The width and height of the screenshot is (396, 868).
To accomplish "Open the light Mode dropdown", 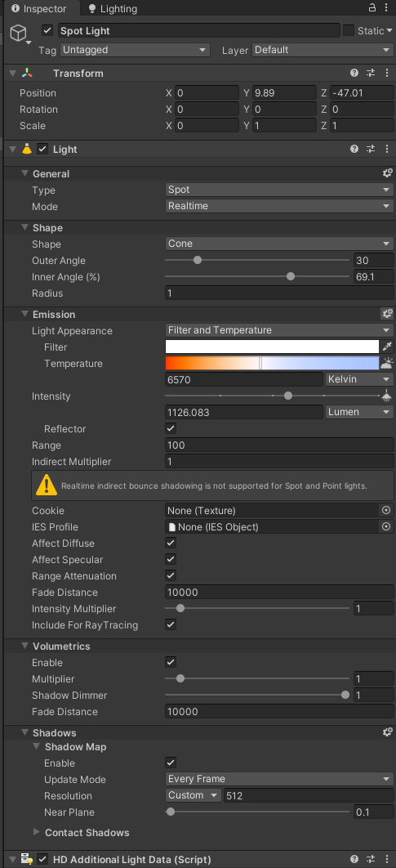I will click(279, 206).
